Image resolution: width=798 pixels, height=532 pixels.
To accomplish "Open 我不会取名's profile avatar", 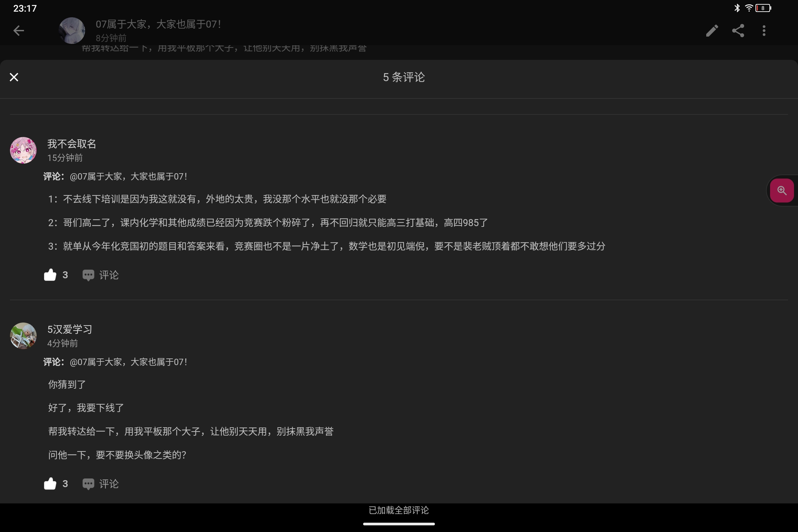I will click(x=23, y=150).
